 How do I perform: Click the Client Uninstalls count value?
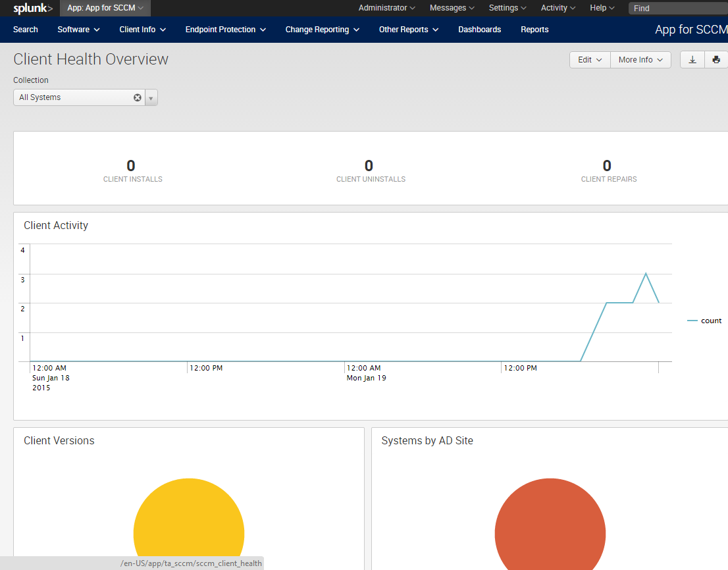pos(369,166)
